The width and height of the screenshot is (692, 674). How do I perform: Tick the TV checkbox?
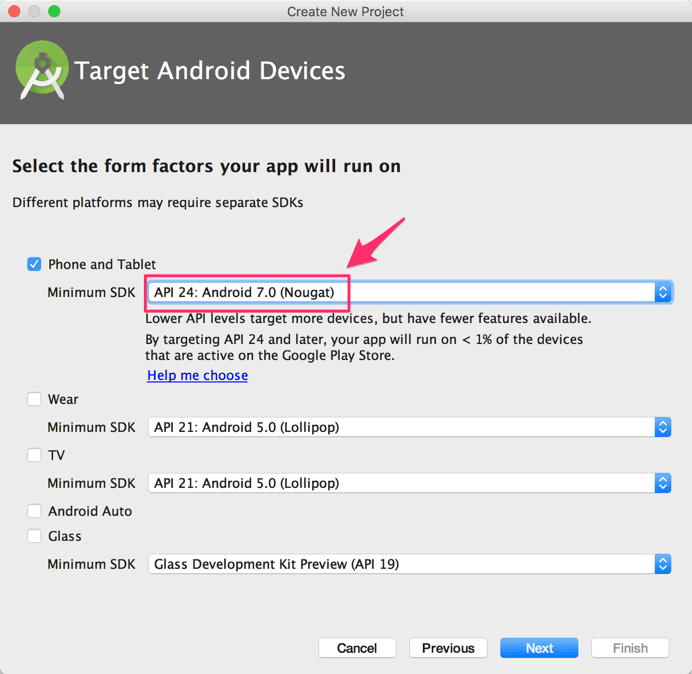[x=34, y=455]
